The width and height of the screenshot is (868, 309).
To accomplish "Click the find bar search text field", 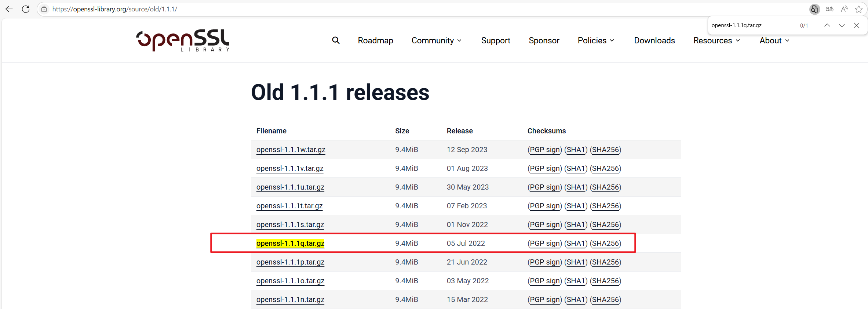I will (752, 25).
